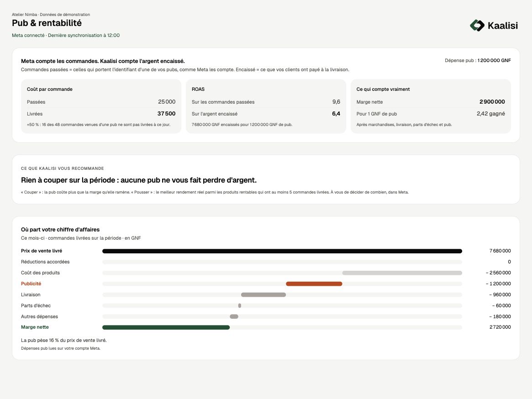Click the Kaalisi brand name
Screen dimensions: 532x399
coord(502,26)
